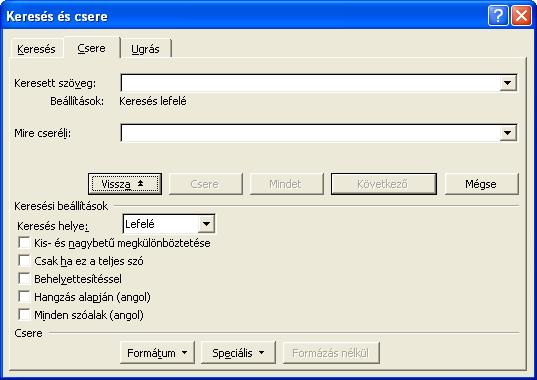
Task: Collapse options with the Vissza button
Action: click(125, 184)
